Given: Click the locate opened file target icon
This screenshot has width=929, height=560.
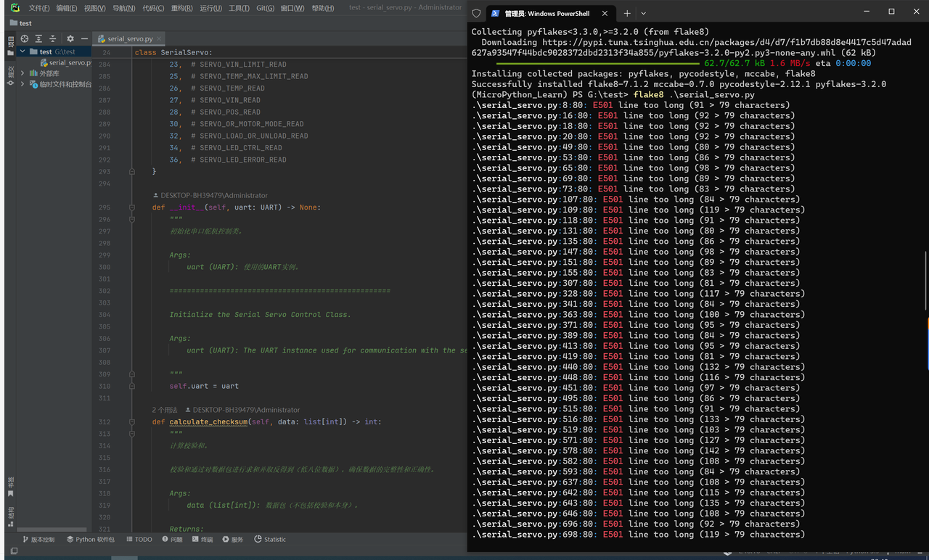Looking at the screenshot, I should click(x=25, y=38).
